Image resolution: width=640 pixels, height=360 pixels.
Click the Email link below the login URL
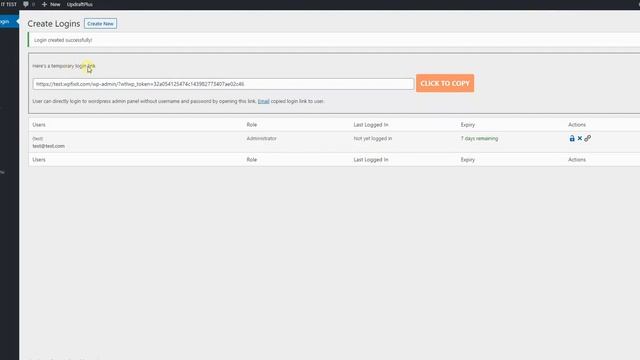[263, 101]
